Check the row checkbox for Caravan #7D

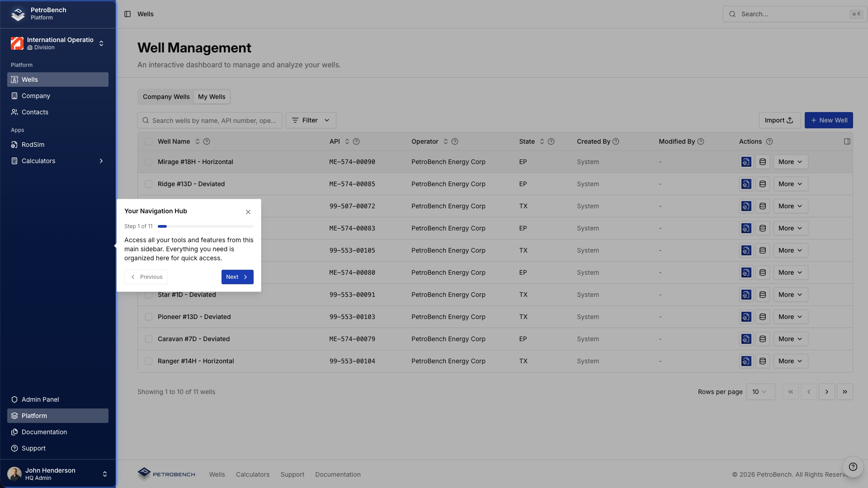tap(149, 339)
